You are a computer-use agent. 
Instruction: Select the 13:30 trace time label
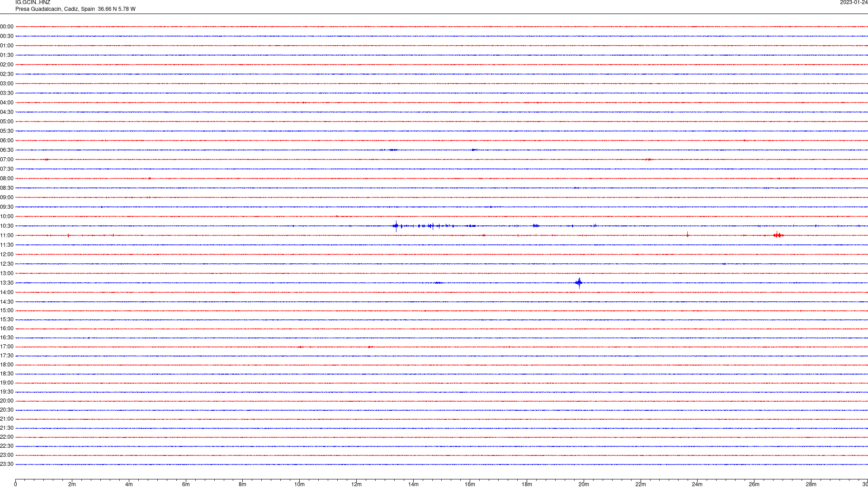(7, 283)
